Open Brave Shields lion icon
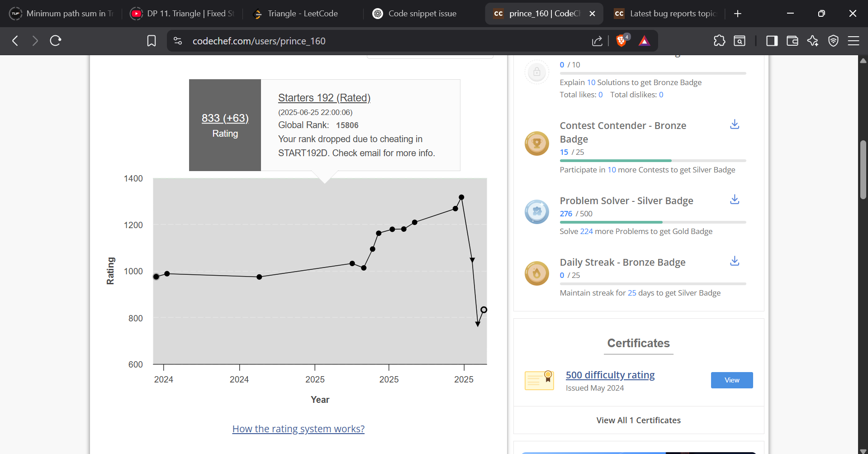Image resolution: width=868 pixels, height=454 pixels. coord(622,41)
